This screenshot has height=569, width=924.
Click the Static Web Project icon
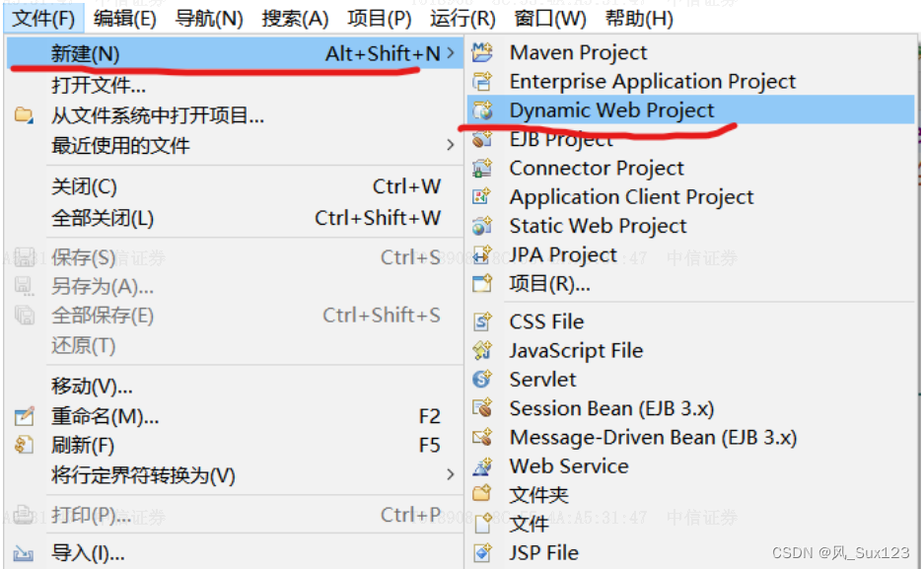(482, 226)
